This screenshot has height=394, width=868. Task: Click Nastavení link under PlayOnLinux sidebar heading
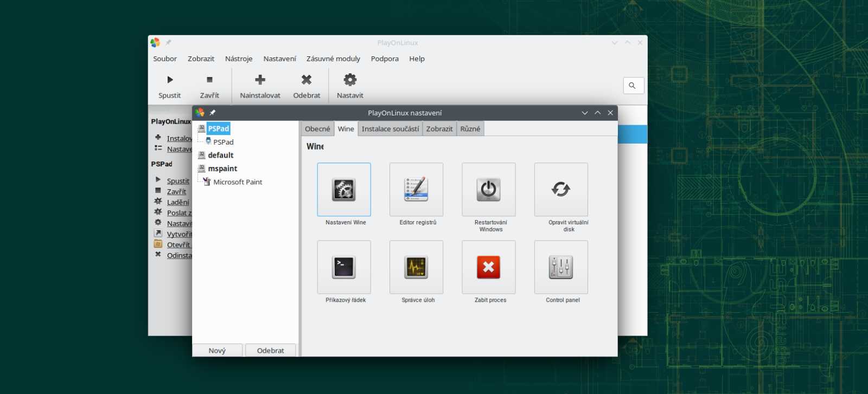point(179,149)
